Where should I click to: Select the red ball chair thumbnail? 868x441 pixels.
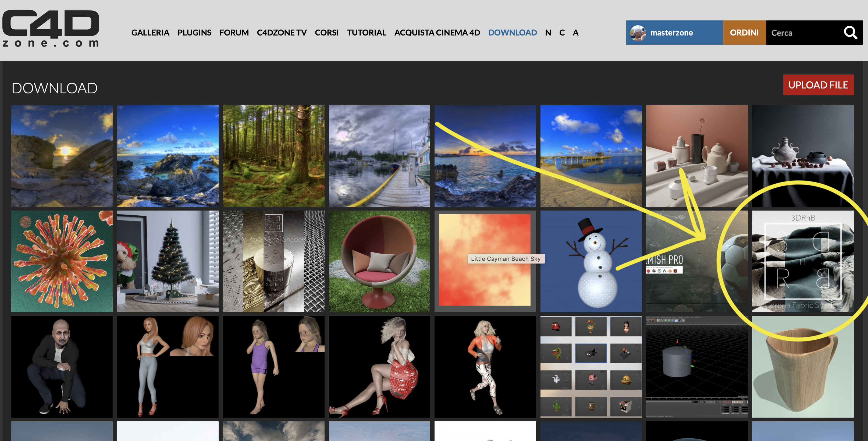click(379, 261)
